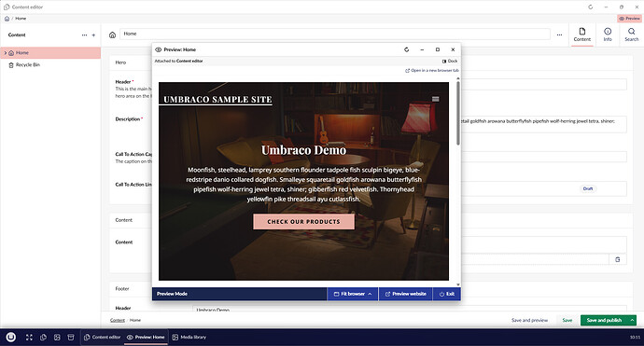Click the archive box icon in taskbar
Viewport: 644px width, 346px height.
71,338
